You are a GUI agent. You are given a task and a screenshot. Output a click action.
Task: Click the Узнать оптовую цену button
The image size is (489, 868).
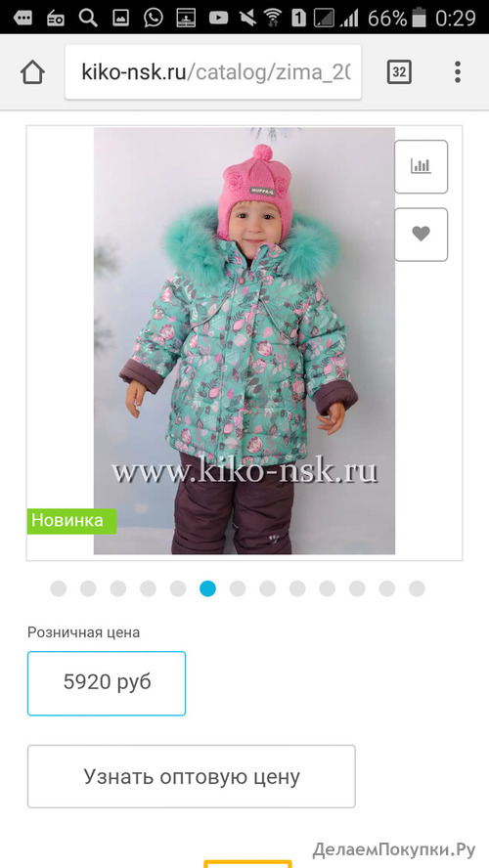(x=192, y=776)
